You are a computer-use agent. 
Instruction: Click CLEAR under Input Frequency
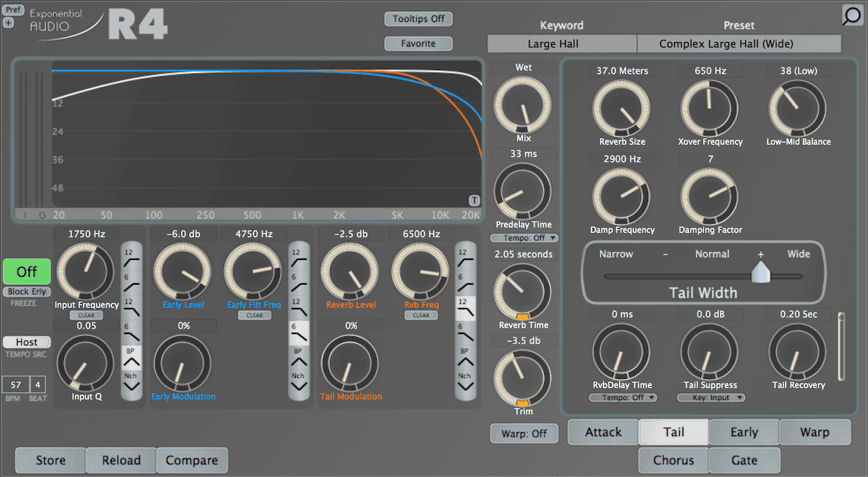tap(87, 315)
